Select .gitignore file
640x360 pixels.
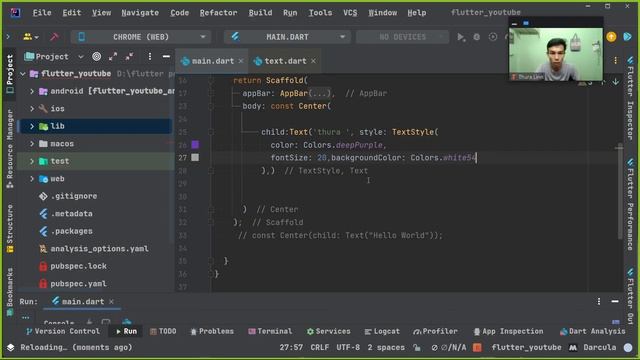74,196
